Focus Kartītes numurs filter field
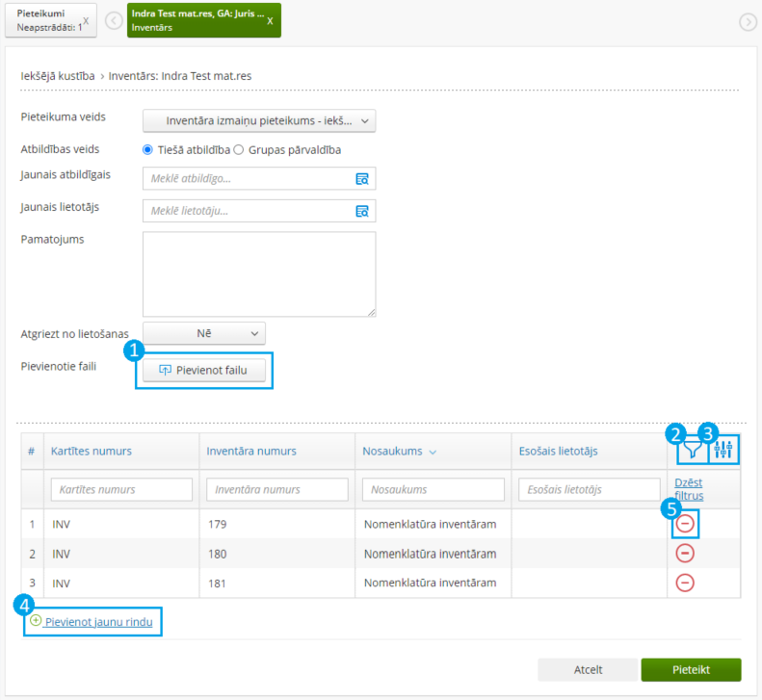Image resolution: width=762 pixels, height=700 pixels. (x=121, y=490)
